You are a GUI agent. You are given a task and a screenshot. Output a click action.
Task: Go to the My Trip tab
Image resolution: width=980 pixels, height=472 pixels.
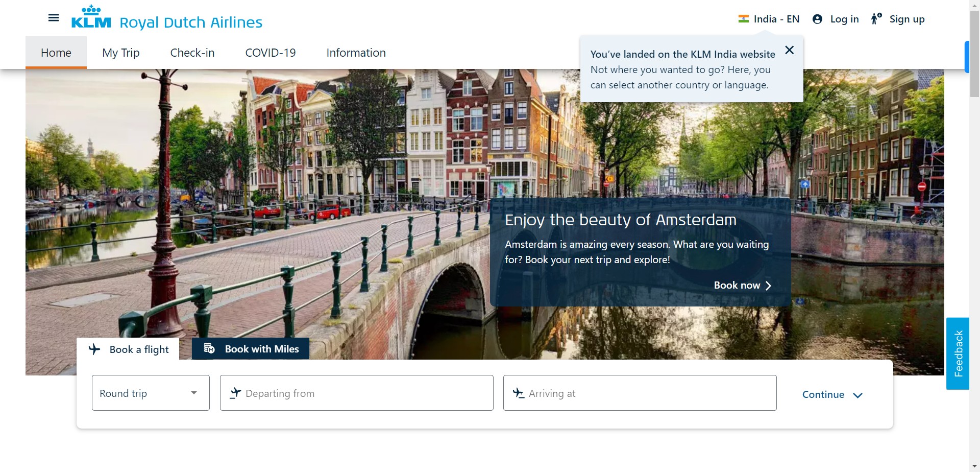(120, 53)
